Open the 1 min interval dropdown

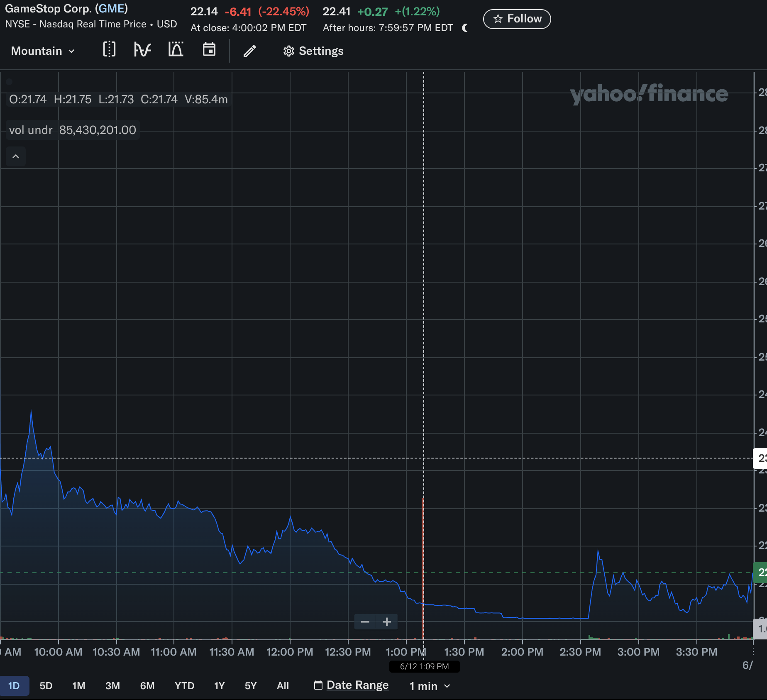pyautogui.click(x=430, y=686)
